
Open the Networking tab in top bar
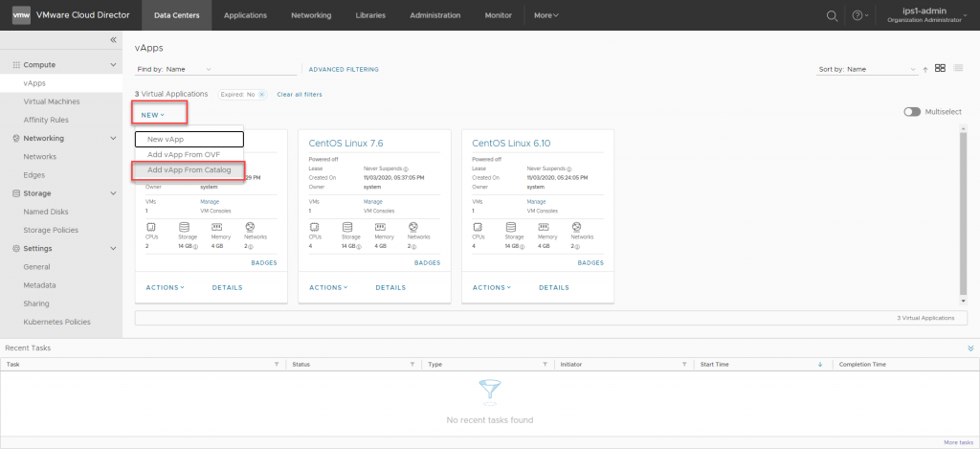[311, 15]
